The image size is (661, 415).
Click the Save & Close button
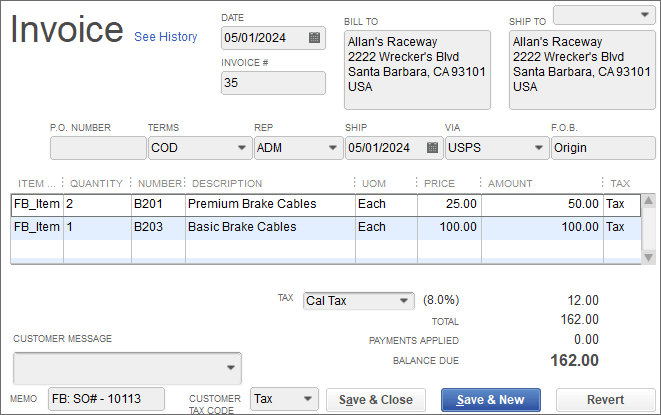click(376, 400)
